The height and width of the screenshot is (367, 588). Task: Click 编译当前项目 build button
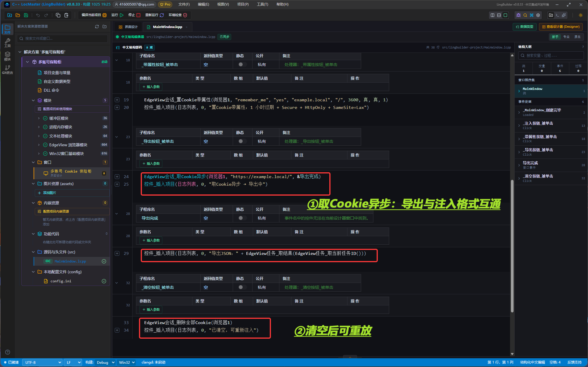[94, 15]
